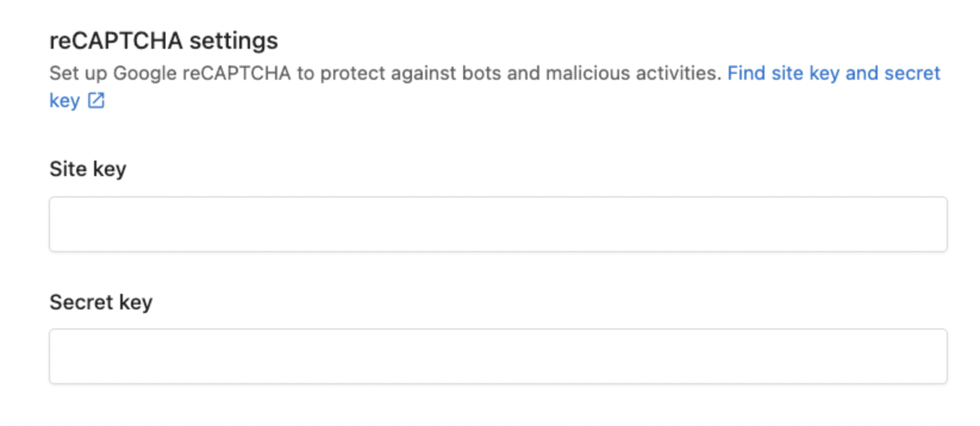Viewport: 980px width, 426px height.
Task: Click the word "reCAPTCHA" in the heading
Action: (x=116, y=41)
